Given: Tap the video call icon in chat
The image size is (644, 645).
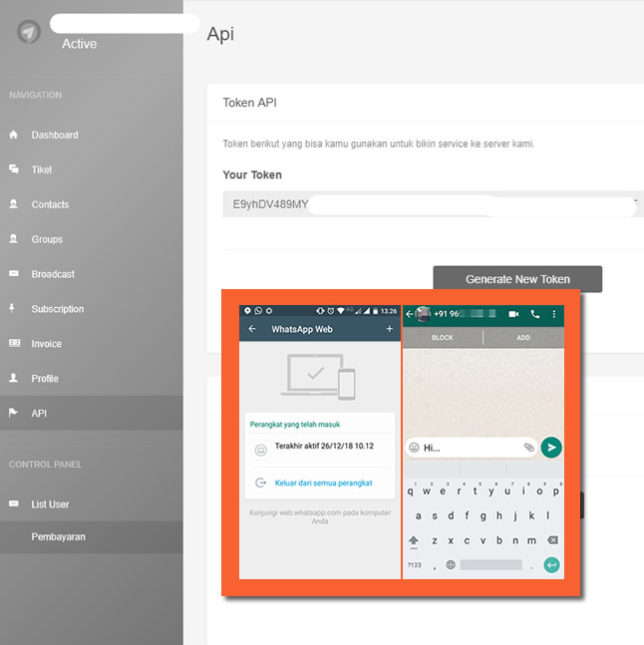Looking at the screenshot, I should coord(514,314).
